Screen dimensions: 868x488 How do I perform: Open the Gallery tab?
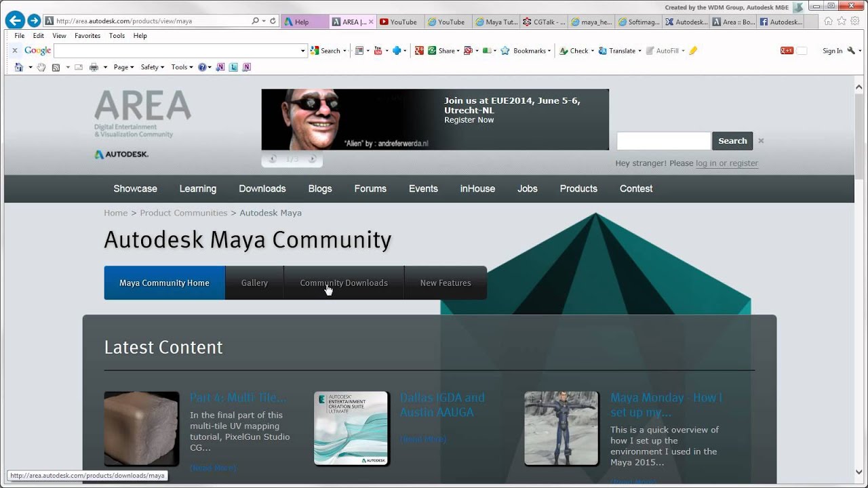(254, 283)
